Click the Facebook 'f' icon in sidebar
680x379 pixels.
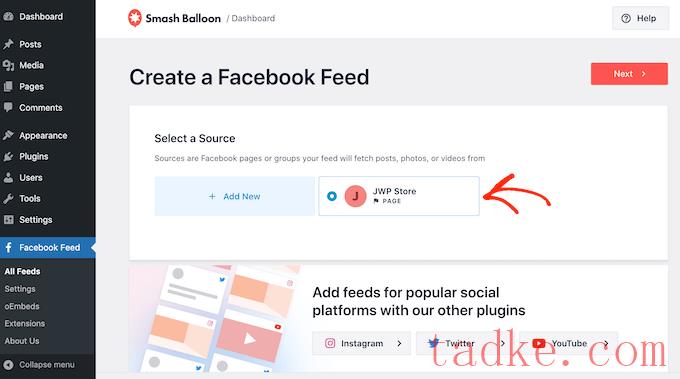[8, 248]
